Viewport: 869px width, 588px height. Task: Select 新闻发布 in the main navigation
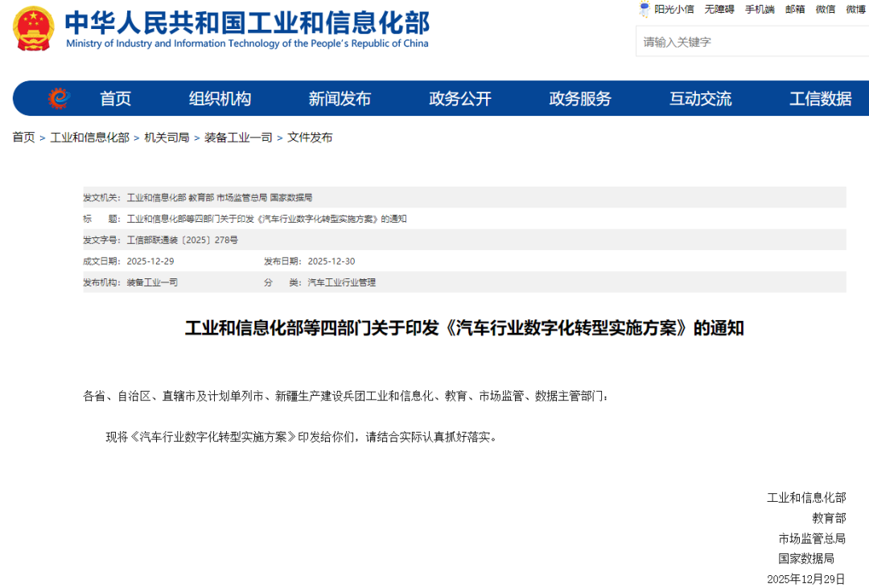pyautogui.click(x=340, y=99)
